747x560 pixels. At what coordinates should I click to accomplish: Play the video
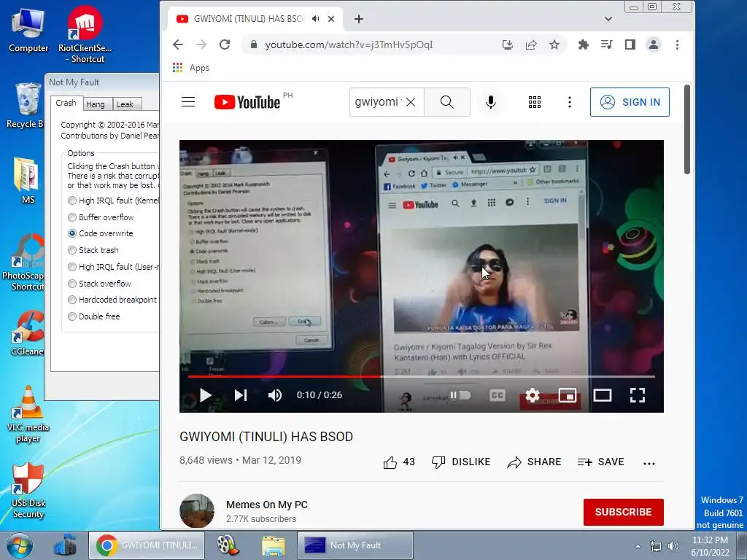point(205,395)
